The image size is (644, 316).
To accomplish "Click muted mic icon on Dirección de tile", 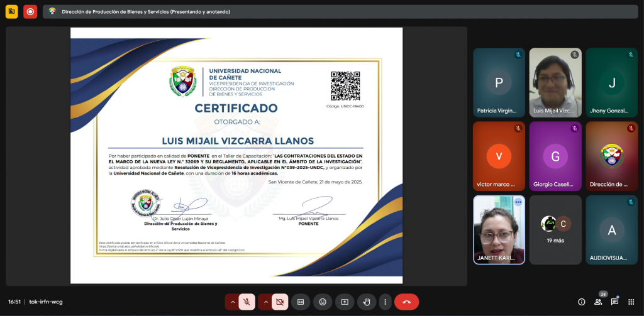I will (x=631, y=128).
